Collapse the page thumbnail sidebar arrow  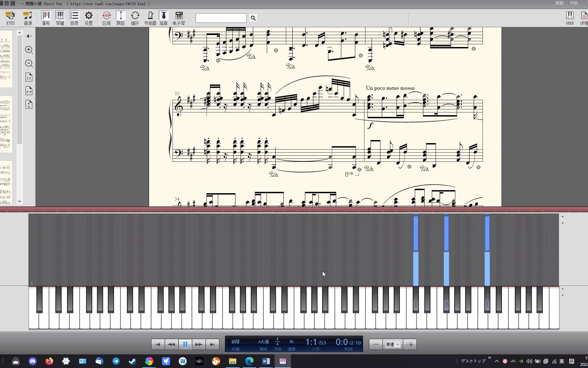tap(29, 36)
